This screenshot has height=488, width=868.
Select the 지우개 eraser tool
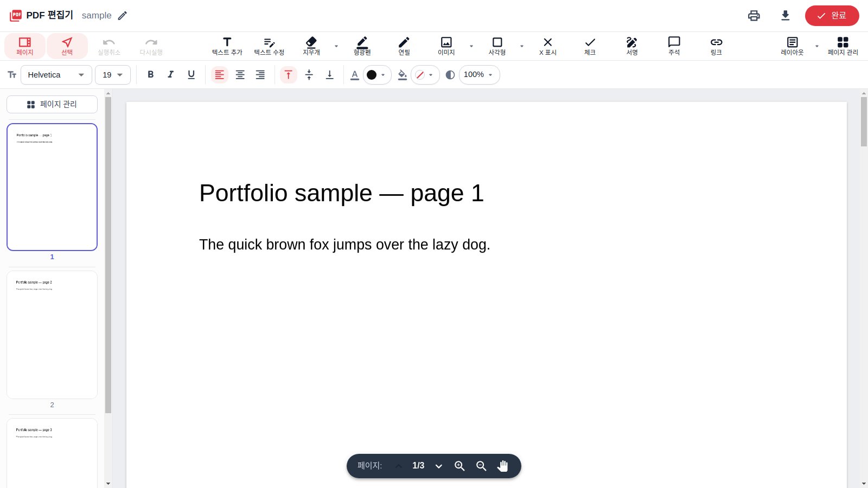point(311,46)
